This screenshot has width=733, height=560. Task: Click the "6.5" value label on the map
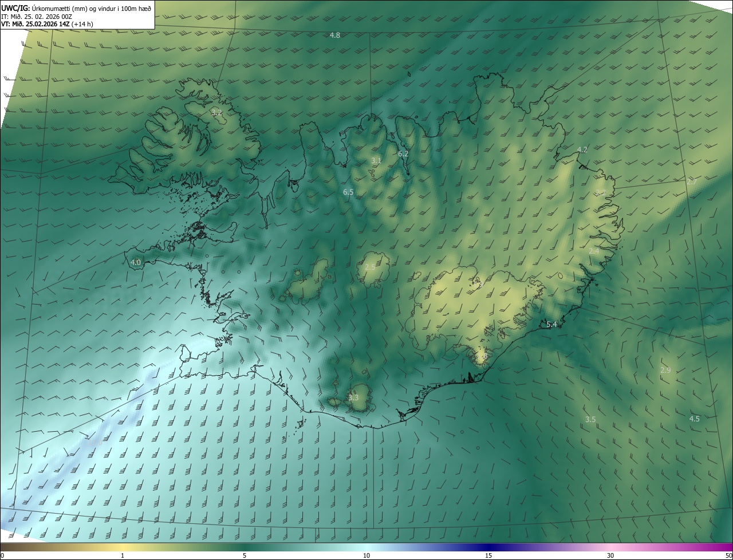click(x=348, y=192)
